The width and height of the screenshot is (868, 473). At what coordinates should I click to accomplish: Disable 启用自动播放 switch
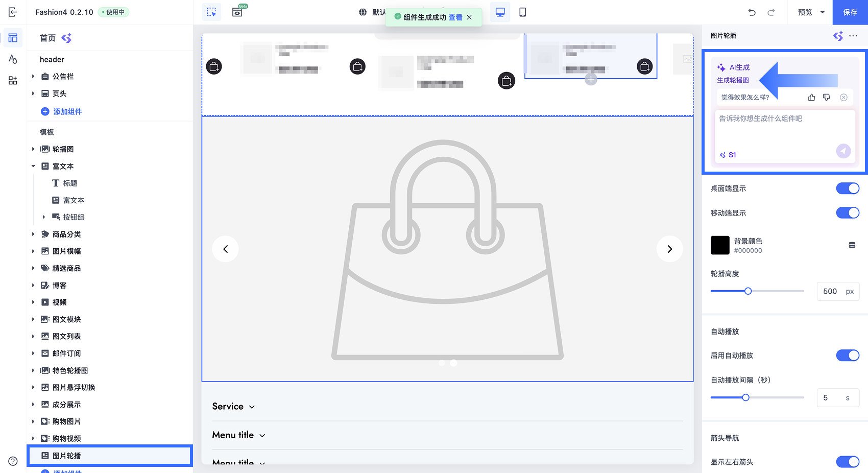(848, 356)
